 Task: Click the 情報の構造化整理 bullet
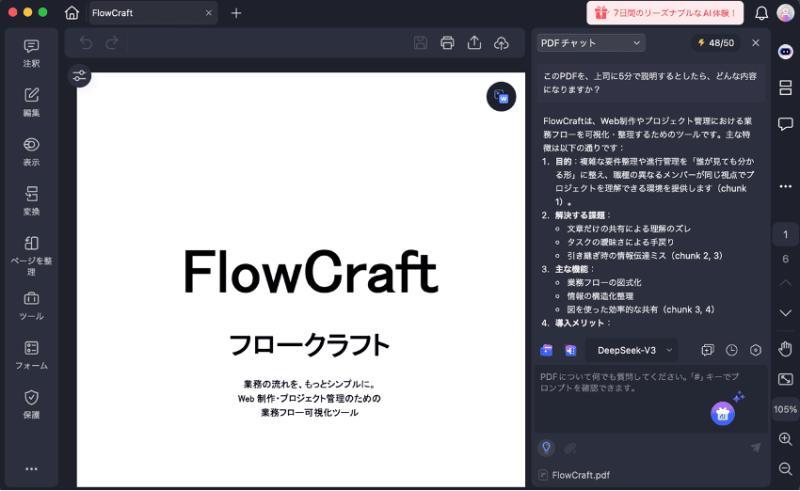click(600, 296)
